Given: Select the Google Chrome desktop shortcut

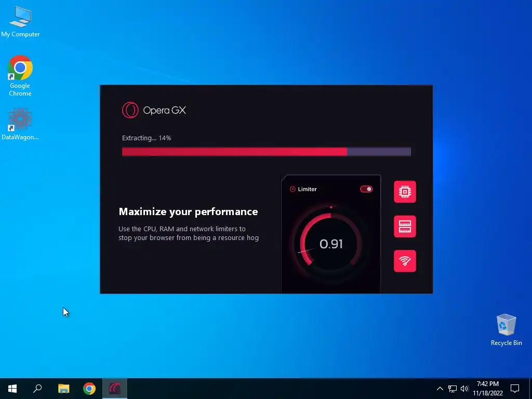Looking at the screenshot, I should [20, 76].
